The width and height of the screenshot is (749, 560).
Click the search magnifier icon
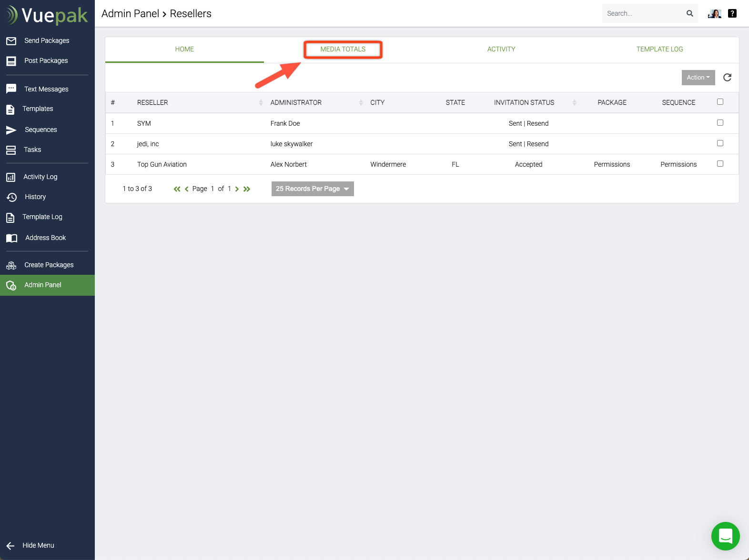(x=689, y=13)
